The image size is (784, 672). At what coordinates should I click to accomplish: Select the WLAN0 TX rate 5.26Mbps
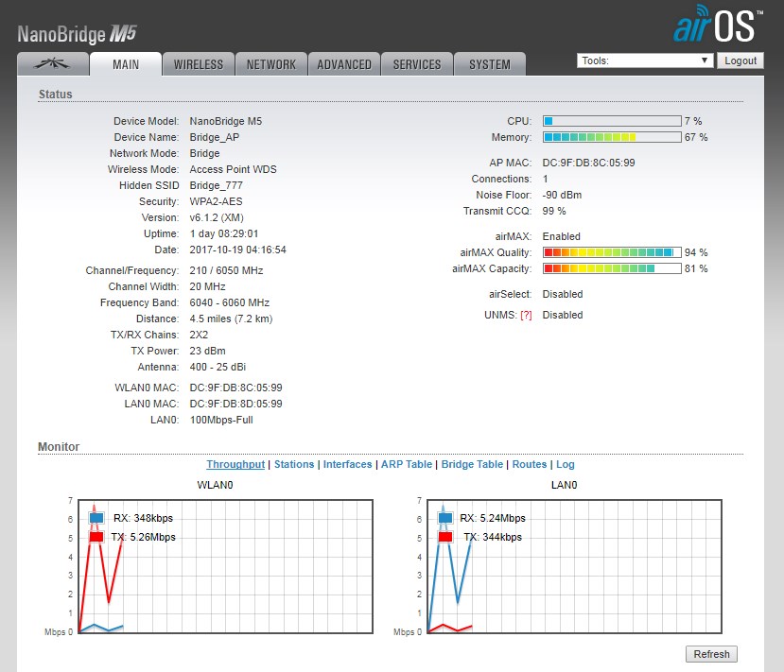153,537
